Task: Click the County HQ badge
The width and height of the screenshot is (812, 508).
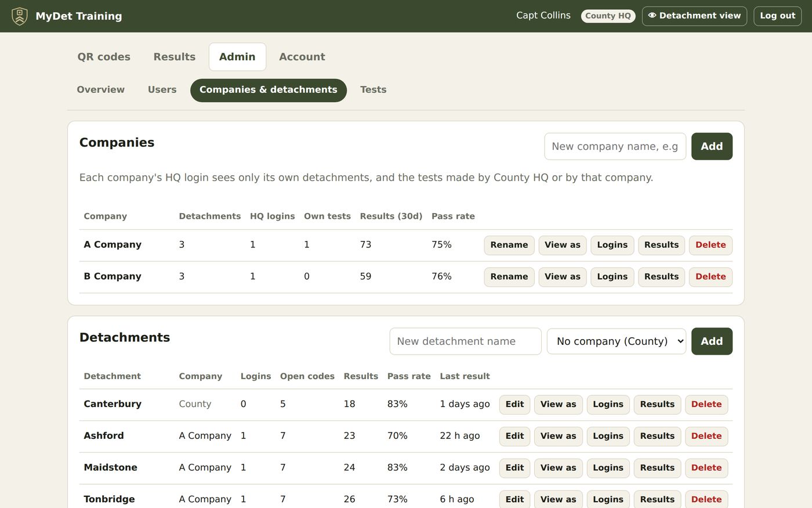Action: click(608, 16)
